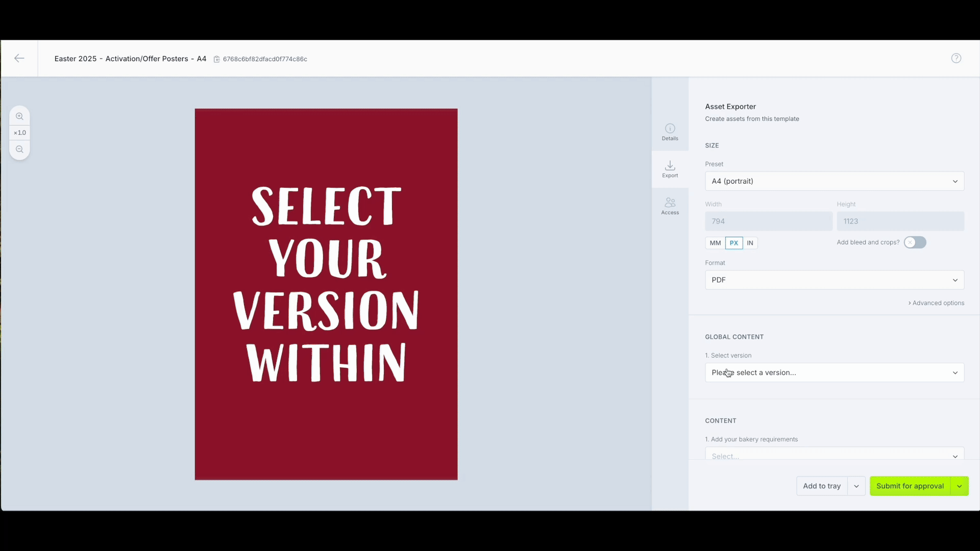Open the PDF format dropdown
980x551 pixels.
[834, 280]
